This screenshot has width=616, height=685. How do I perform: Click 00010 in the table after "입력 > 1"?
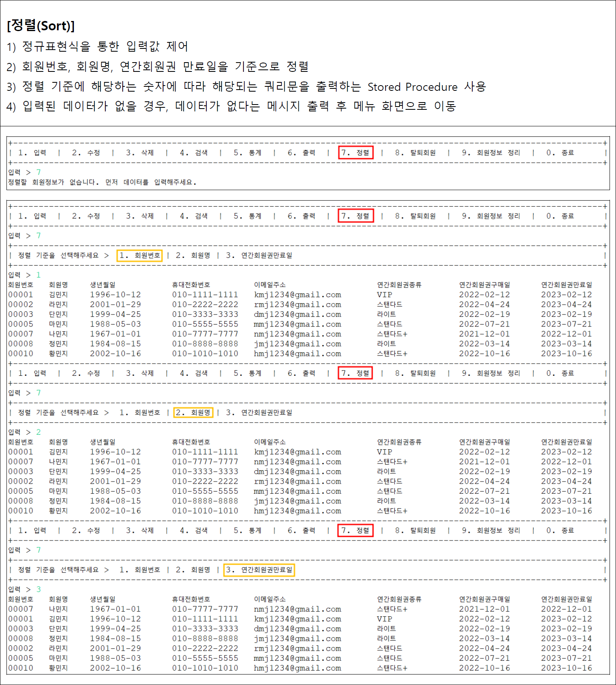(x=21, y=354)
